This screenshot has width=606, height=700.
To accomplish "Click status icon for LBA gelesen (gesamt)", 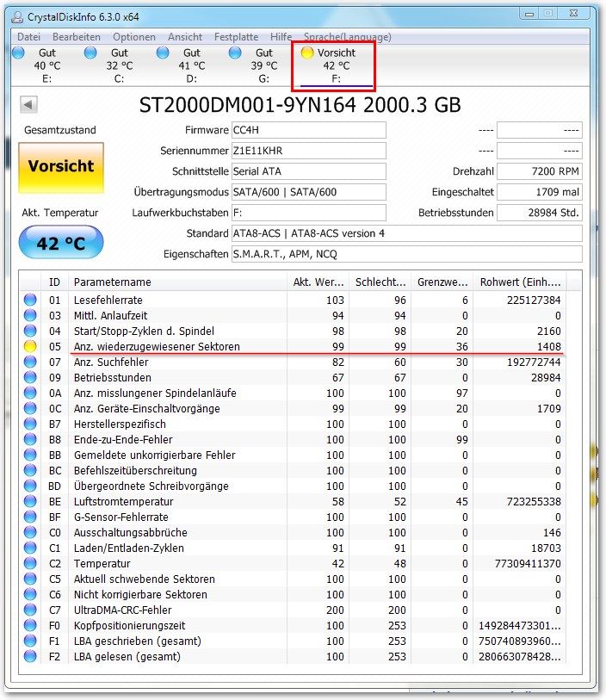I will point(30,656).
